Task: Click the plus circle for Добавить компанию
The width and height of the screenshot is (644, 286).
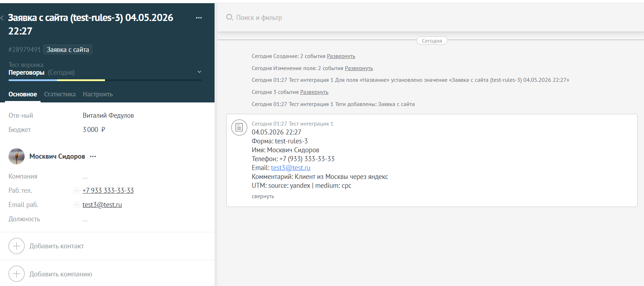Action: click(x=16, y=274)
